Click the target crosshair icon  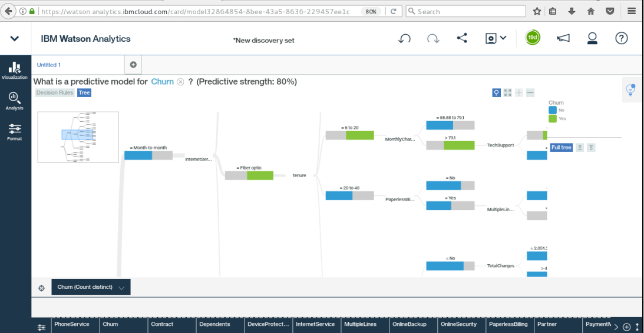click(41, 288)
